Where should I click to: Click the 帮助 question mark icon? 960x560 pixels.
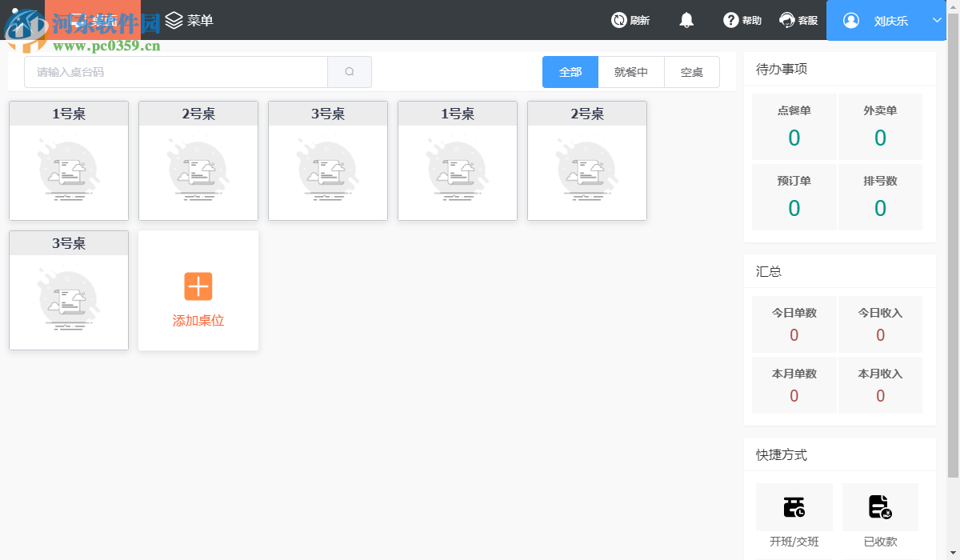click(x=730, y=20)
